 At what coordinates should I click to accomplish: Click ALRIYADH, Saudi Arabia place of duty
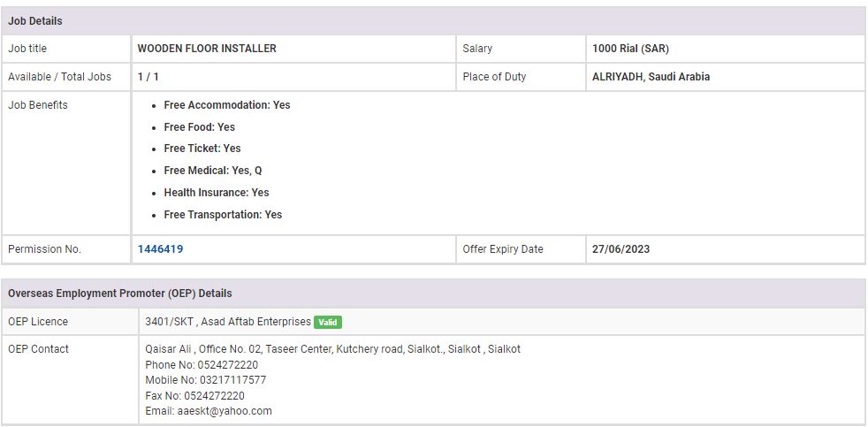[651, 77]
